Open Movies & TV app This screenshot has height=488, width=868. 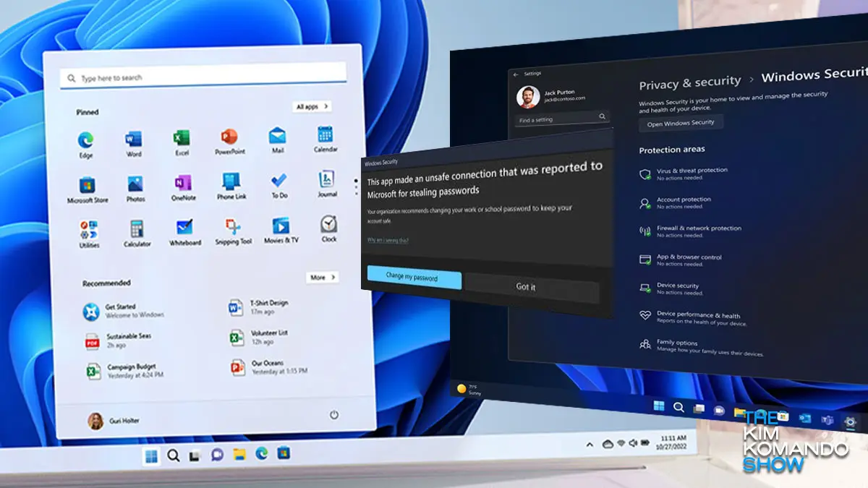(x=281, y=230)
